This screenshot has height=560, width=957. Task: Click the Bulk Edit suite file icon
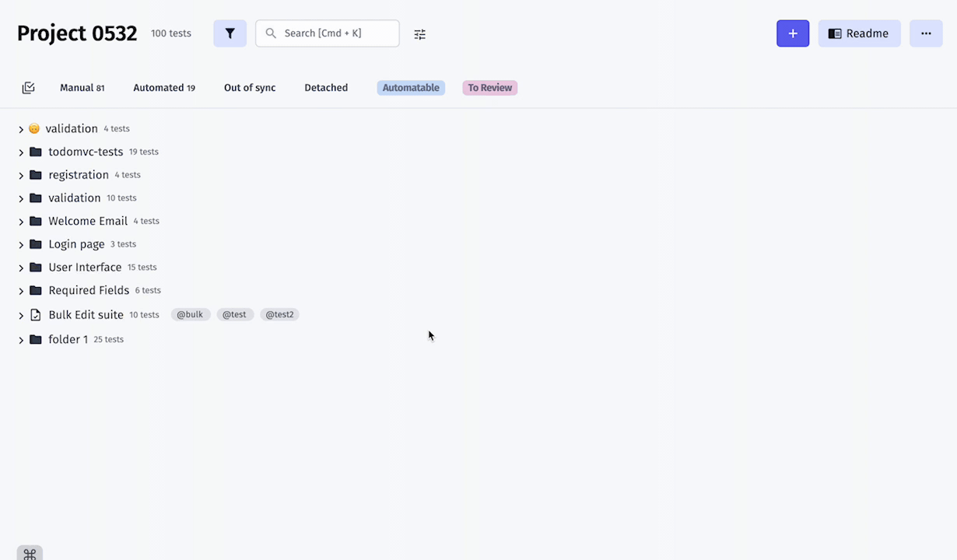pyautogui.click(x=35, y=315)
